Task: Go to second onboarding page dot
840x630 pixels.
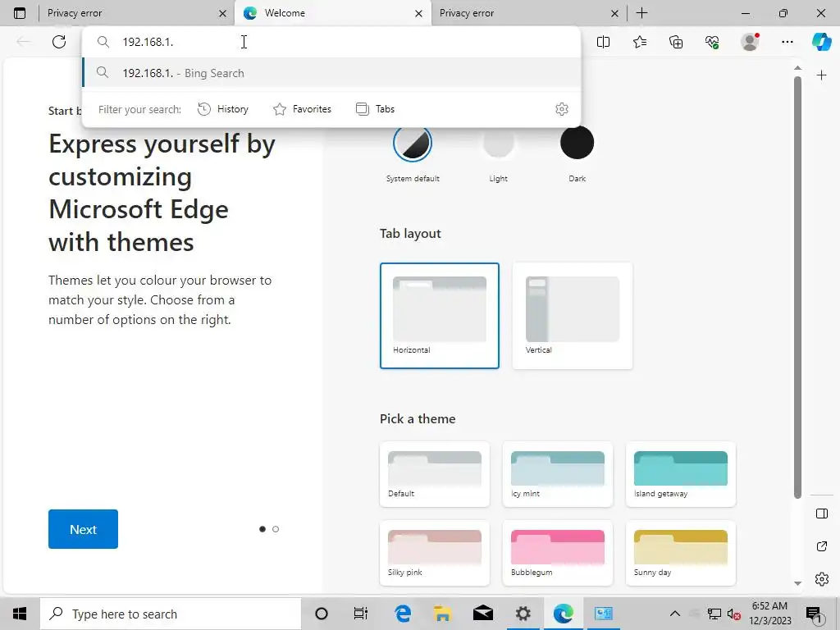Action: (x=276, y=529)
